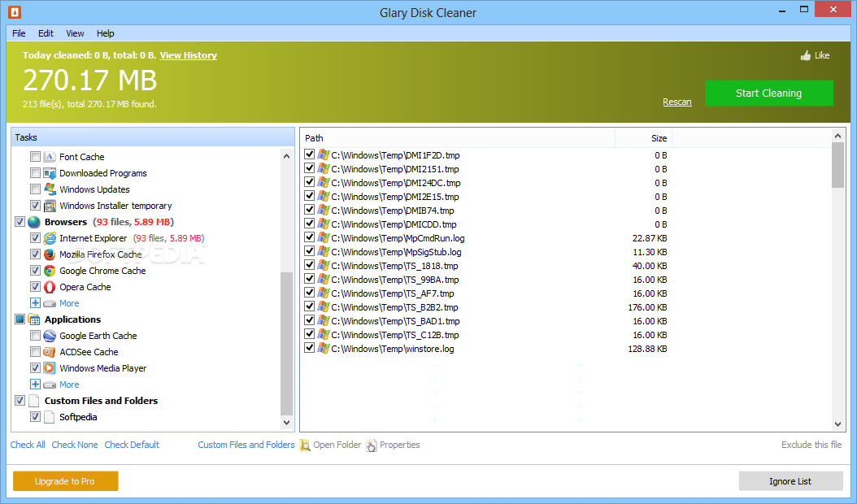Screen dimensions: 857x504
Task: Uncheck the Windows Installer temporary checkbox
Action: coord(36,206)
